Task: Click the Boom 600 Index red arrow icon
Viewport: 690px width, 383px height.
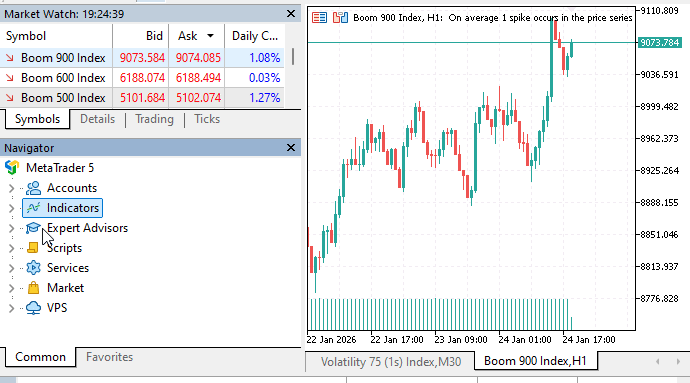Action: tap(10, 78)
